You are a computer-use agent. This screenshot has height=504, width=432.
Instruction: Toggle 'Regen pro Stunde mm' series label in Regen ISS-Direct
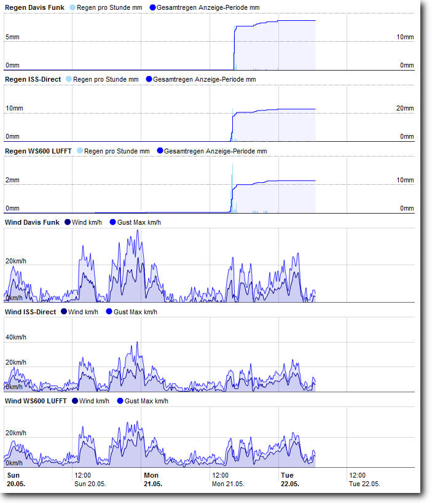pyautogui.click(x=106, y=79)
